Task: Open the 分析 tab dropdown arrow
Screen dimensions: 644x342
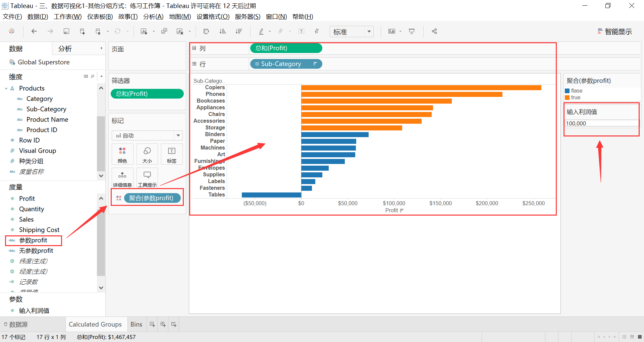Action: click(101, 48)
